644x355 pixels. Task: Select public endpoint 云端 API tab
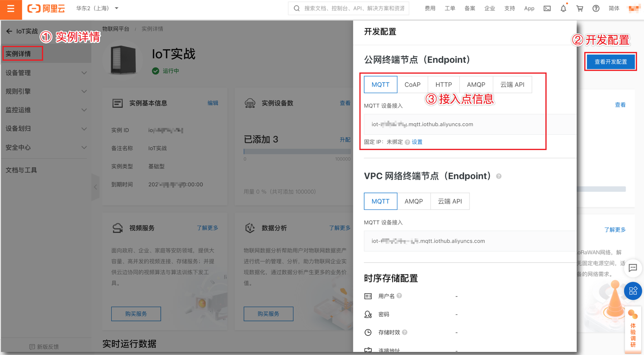[512, 85]
